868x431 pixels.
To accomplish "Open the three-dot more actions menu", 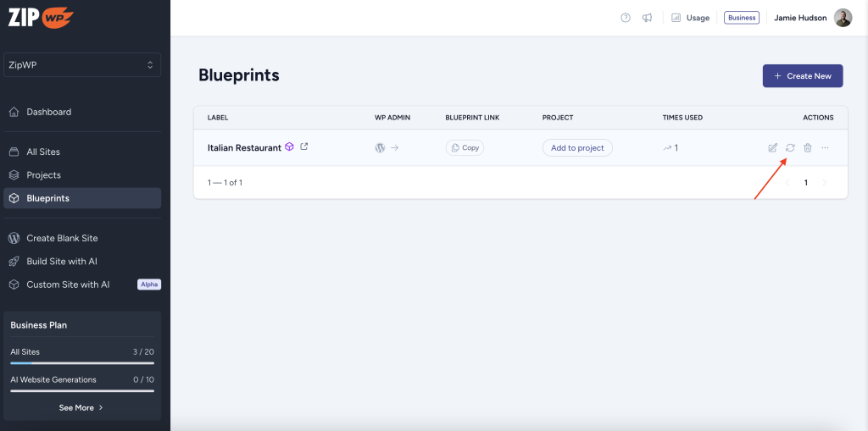I will tap(825, 148).
